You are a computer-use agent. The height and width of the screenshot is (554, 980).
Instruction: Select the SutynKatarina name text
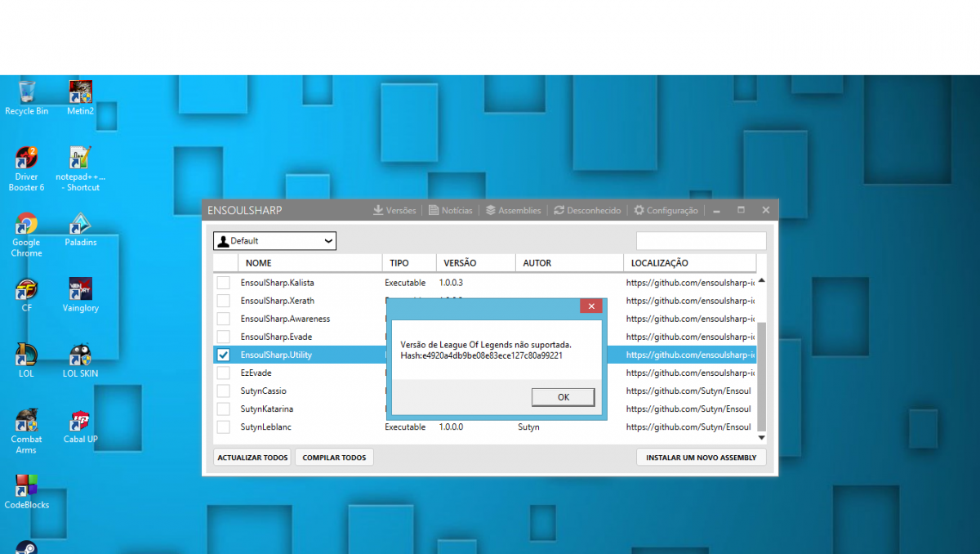(266, 409)
